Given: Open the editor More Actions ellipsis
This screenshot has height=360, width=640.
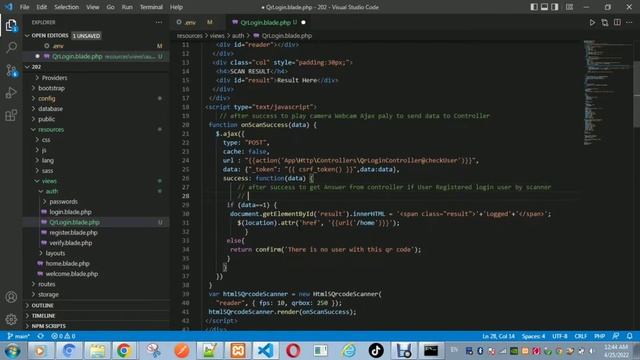Looking at the screenshot, I should pyautogui.click(x=629, y=22).
